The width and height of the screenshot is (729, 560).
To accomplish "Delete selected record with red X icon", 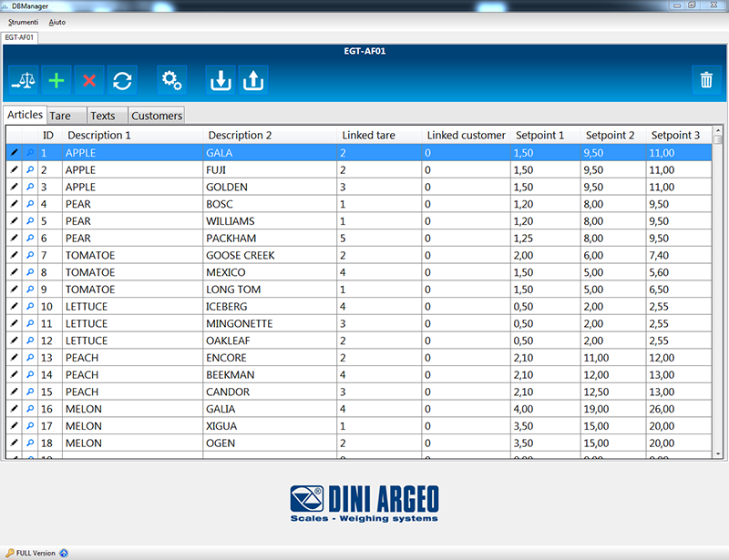I will click(x=89, y=80).
